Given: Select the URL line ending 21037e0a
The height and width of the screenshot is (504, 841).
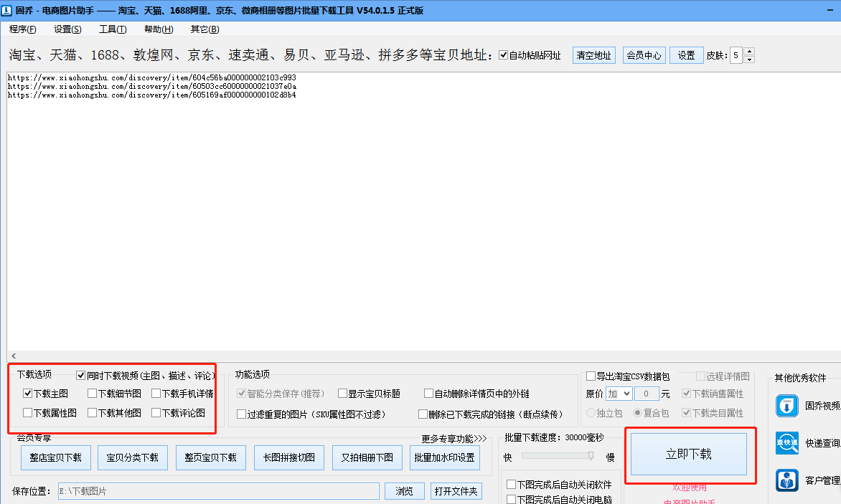Looking at the screenshot, I should 152,86.
